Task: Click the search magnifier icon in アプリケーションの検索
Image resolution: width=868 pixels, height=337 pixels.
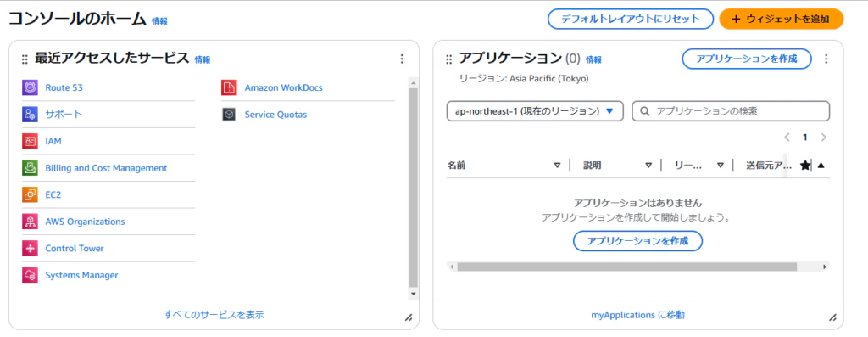Action: [x=644, y=111]
